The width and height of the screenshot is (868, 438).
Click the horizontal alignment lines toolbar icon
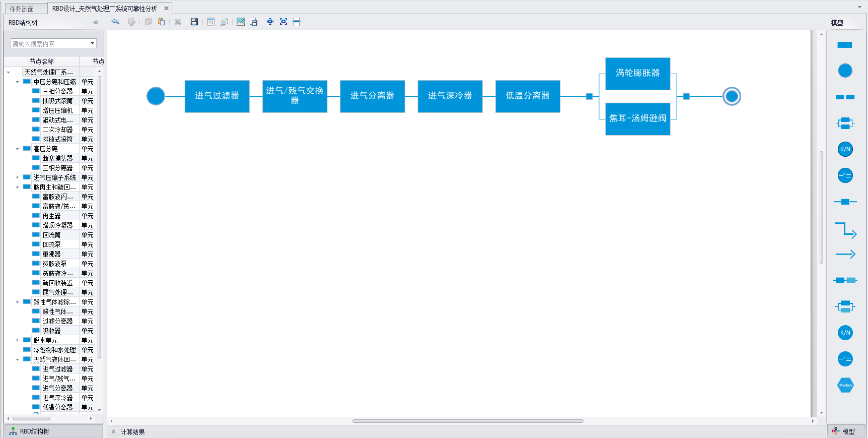[x=297, y=22]
